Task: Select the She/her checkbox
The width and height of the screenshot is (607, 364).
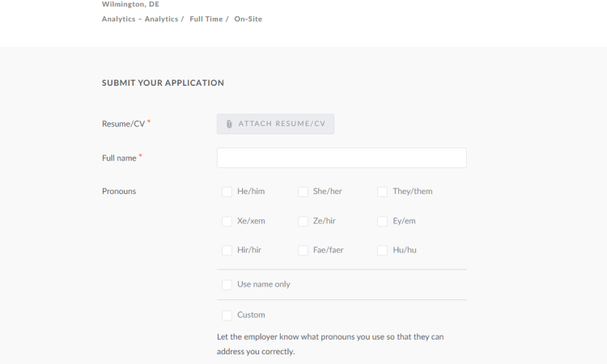Action: pyautogui.click(x=303, y=192)
